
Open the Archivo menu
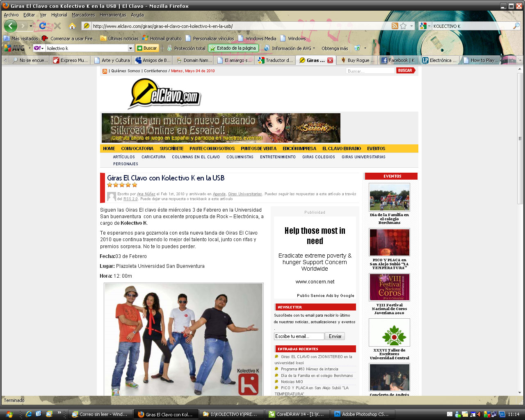[x=11, y=15]
